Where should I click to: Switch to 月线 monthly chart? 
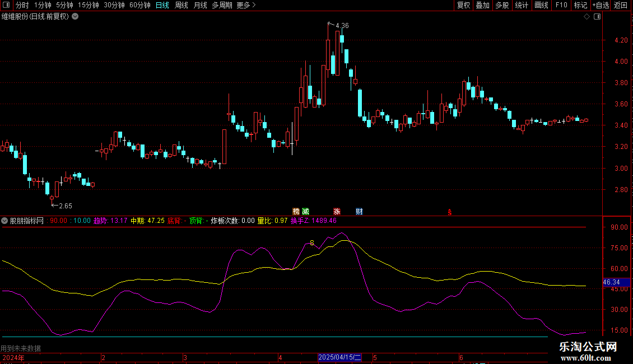click(200, 5)
